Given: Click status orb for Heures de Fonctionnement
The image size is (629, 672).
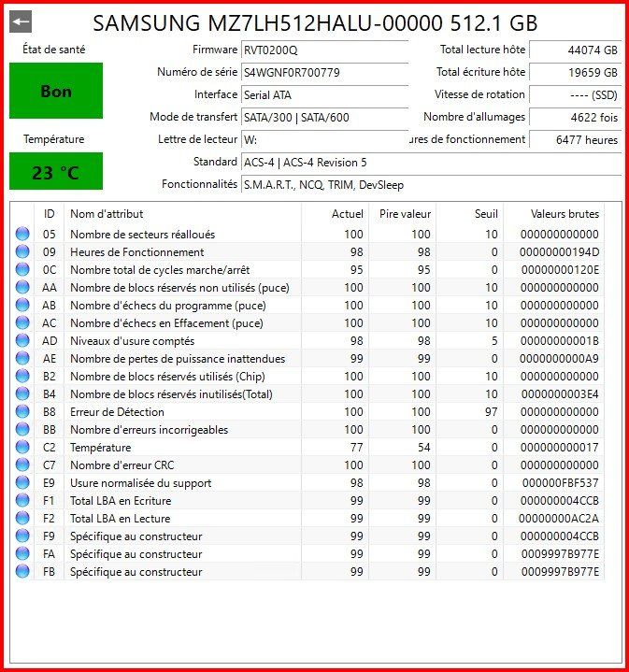Looking at the screenshot, I should 22,251.
